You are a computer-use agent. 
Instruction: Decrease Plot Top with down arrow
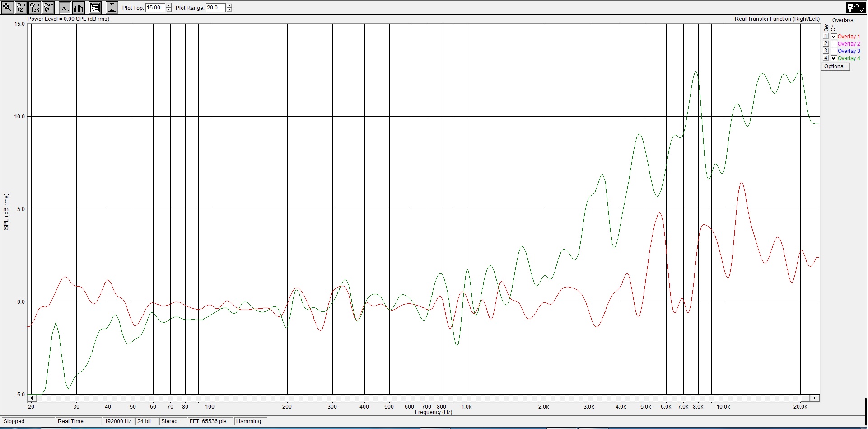click(168, 10)
